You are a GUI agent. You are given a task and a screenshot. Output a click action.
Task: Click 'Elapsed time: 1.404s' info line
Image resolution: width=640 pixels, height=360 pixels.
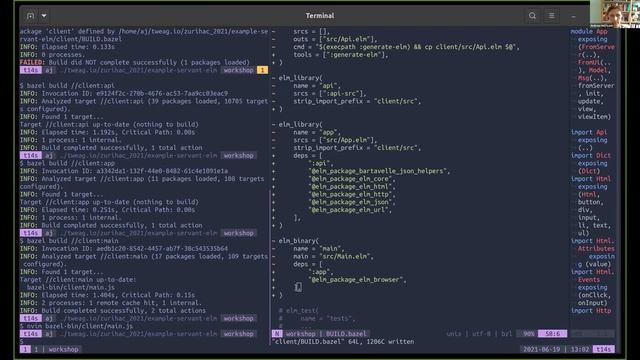(107, 295)
